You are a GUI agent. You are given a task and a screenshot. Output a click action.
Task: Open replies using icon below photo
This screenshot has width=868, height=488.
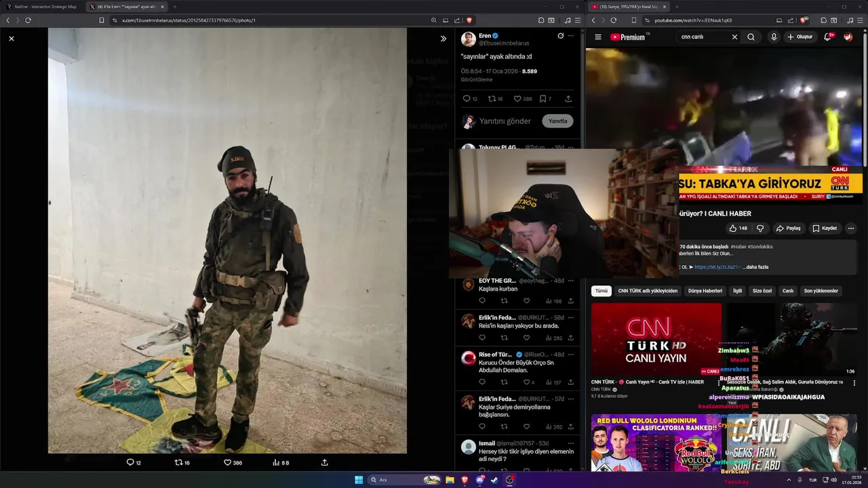[x=130, y=462]
